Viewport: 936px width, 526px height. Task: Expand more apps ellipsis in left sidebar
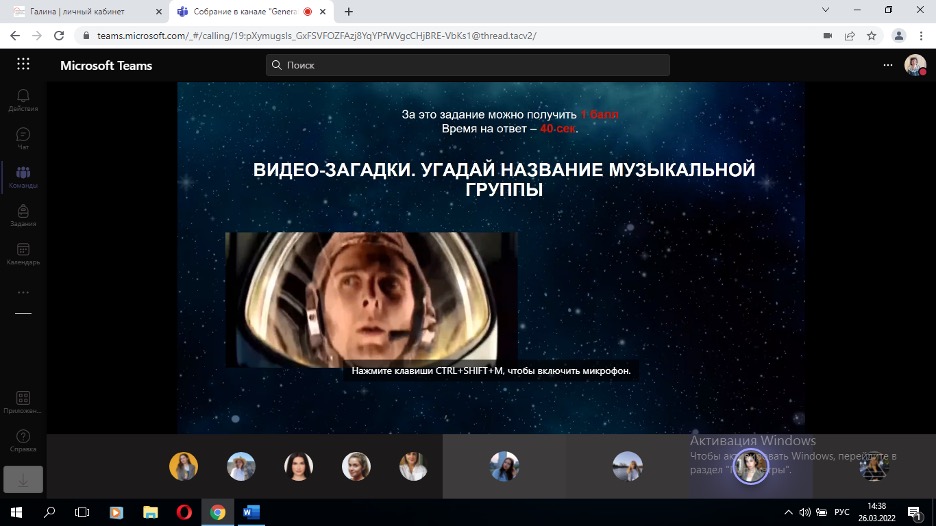tap(23, 293)
